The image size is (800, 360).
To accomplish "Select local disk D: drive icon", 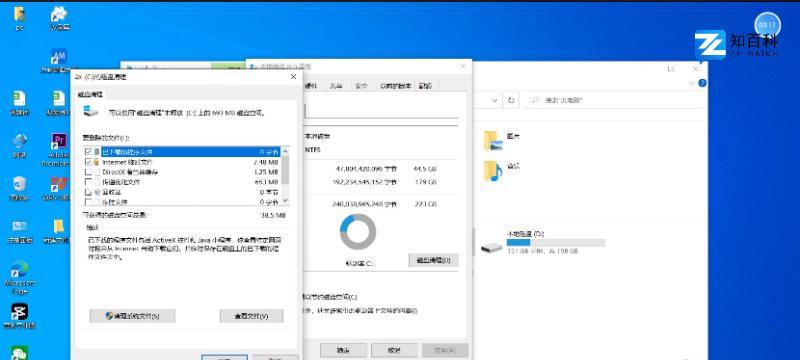I will click(491, 247).
